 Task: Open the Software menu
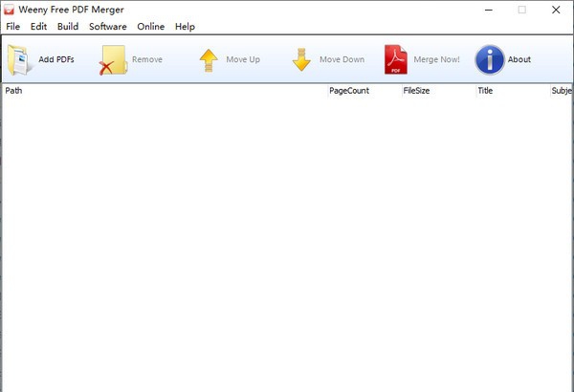pos(108,27)
